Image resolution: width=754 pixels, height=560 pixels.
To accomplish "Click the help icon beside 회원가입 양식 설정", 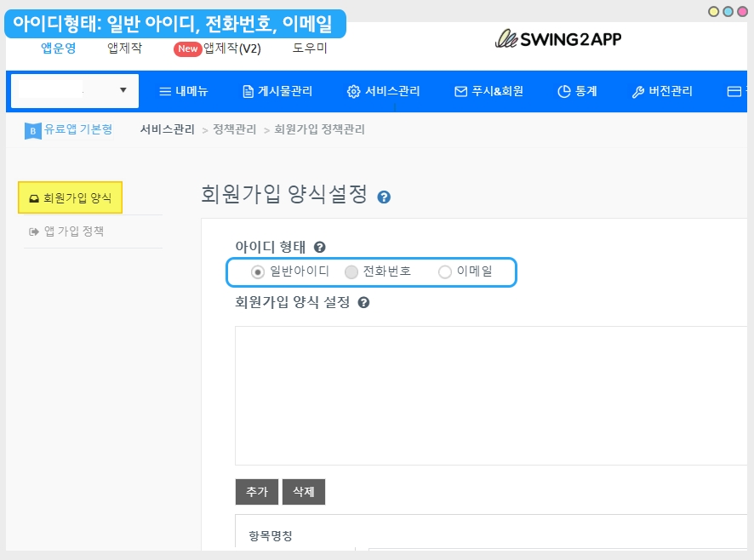I will click(363, 302).
